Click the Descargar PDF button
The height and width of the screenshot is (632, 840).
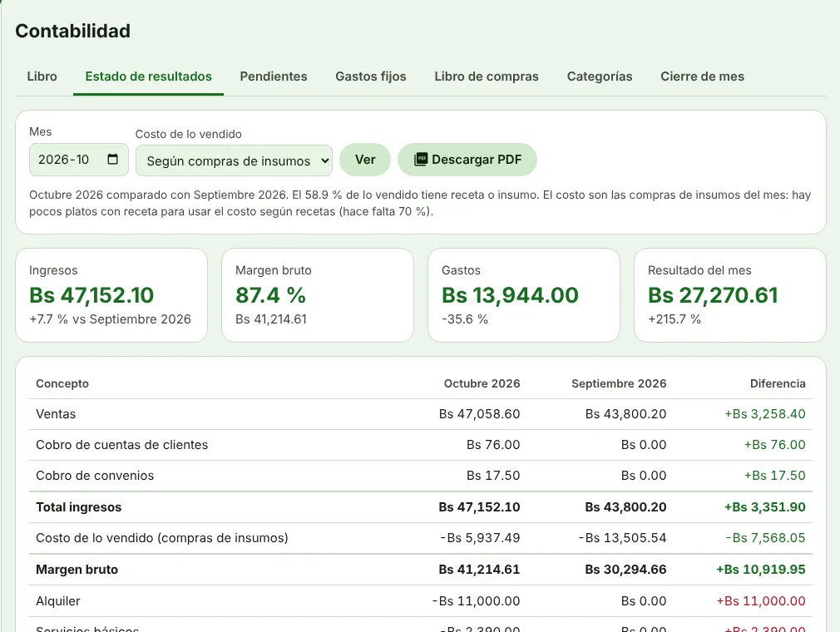pos(467,160)
